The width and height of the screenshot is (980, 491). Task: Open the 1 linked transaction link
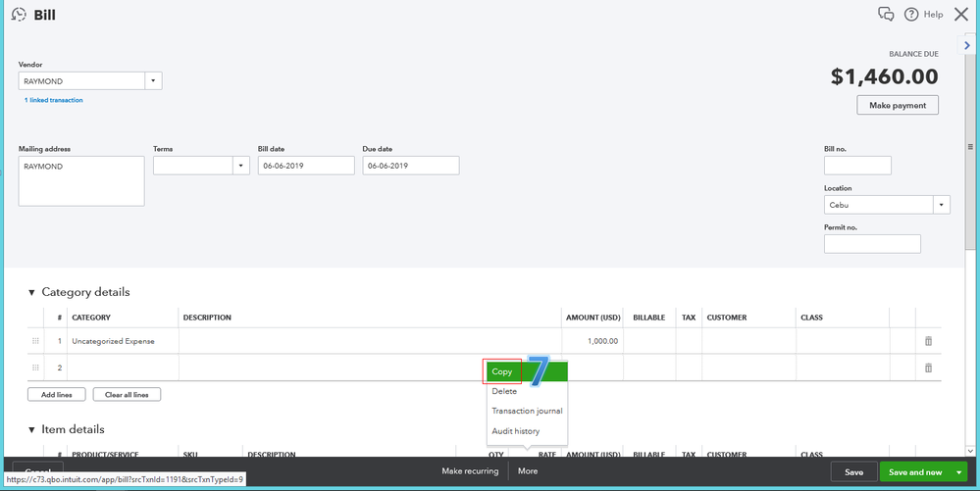click(53, 100)
